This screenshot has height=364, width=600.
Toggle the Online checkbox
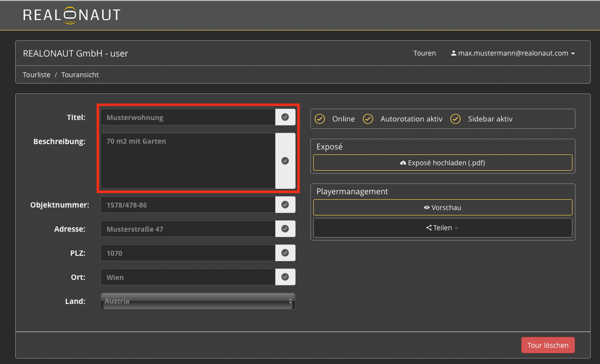(x=320, y=119)
